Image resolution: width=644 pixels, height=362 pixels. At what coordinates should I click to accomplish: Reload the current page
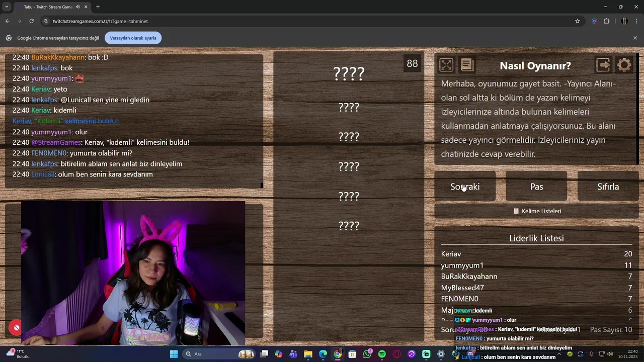tap(31, 21)
